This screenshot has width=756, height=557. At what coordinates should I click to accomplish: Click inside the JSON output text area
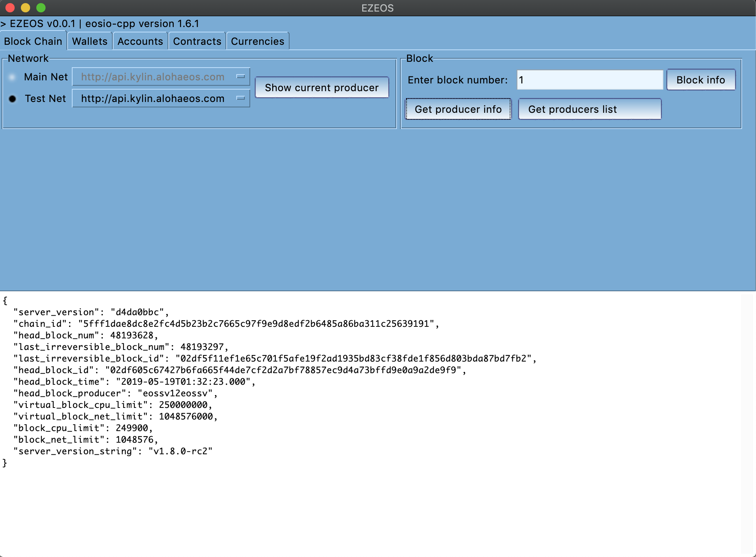(371, 502)
